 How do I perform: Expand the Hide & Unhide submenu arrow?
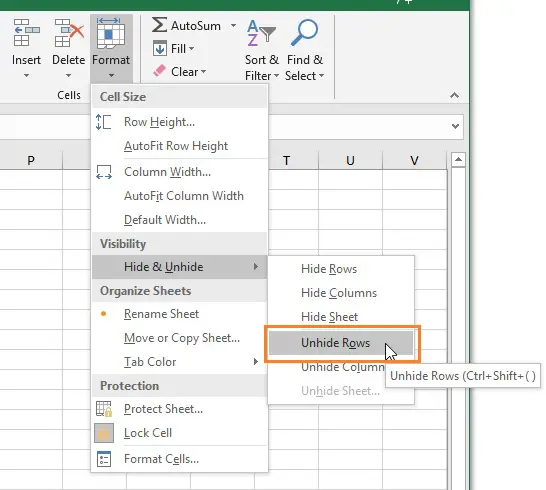256,267
